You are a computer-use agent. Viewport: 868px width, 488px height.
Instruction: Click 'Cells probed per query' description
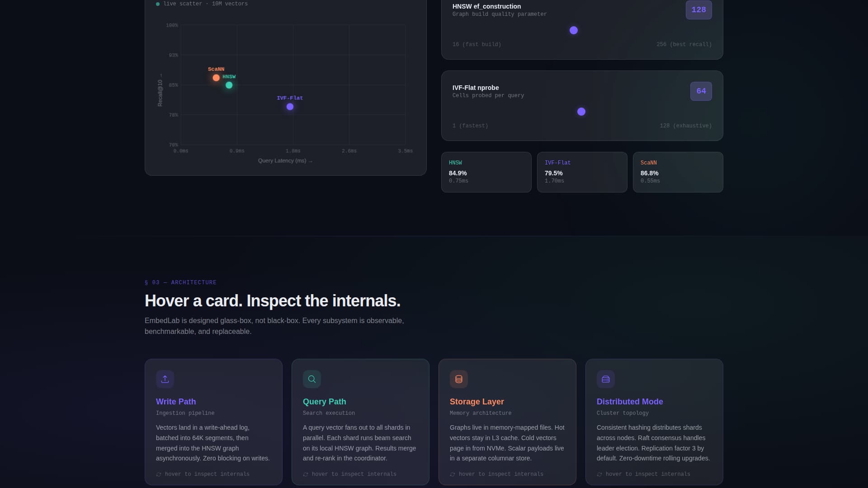tap(488, 95)
